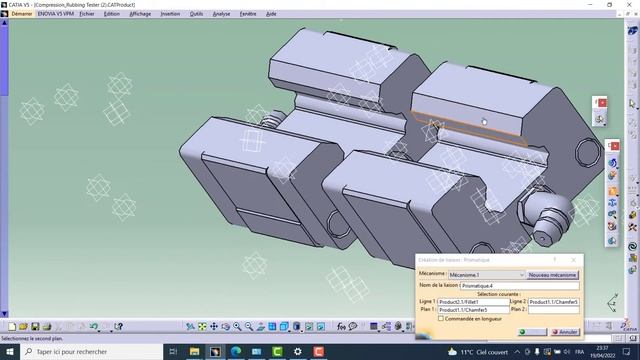640x360 pixels.
Task: Open the Analyse menu
Action: 221,14
